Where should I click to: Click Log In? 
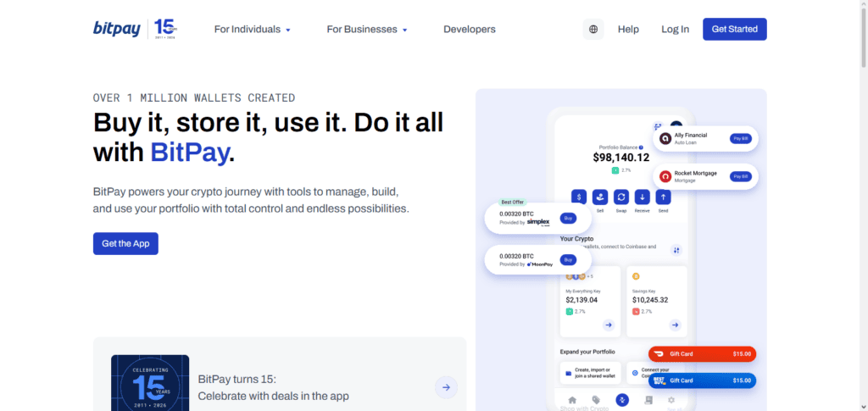[x=676, y=30]
